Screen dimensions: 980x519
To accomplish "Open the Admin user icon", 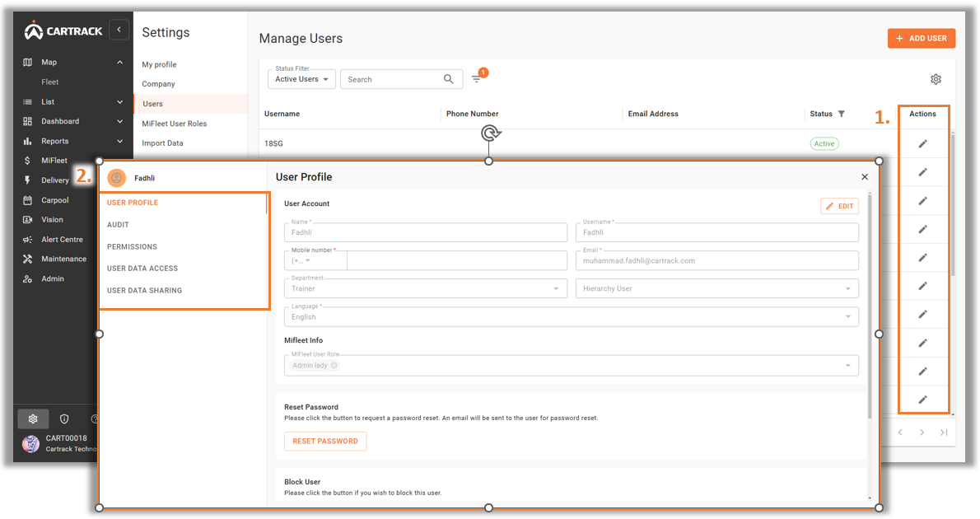I will click(27, 279).
